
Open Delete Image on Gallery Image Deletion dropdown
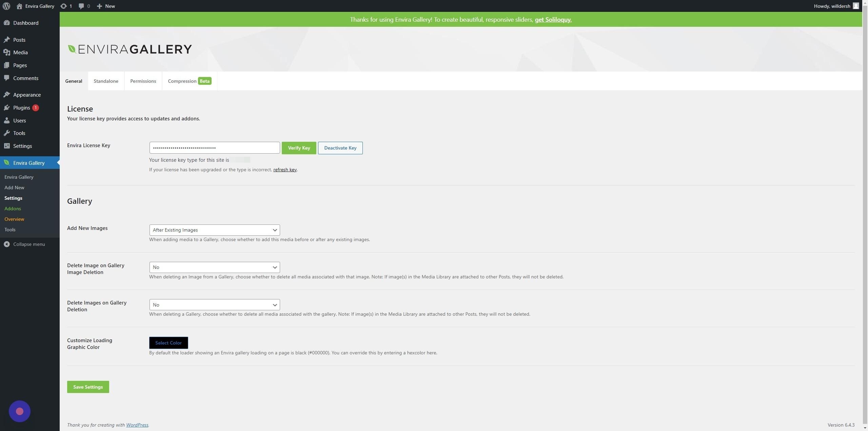215,267
